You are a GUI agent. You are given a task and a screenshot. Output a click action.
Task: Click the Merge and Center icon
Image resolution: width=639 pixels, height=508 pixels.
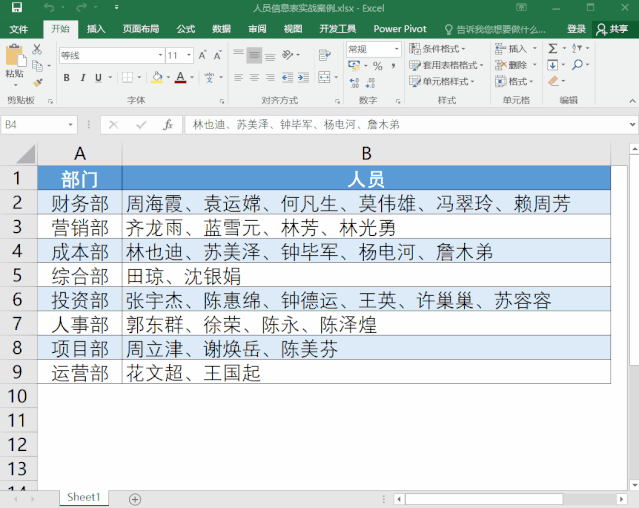[324, 77]
